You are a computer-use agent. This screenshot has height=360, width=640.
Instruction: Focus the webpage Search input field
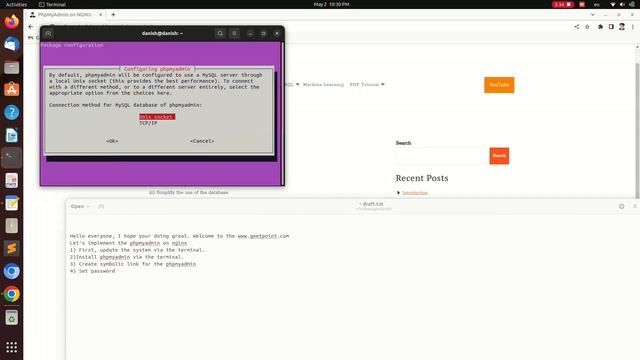coord(442,156)
